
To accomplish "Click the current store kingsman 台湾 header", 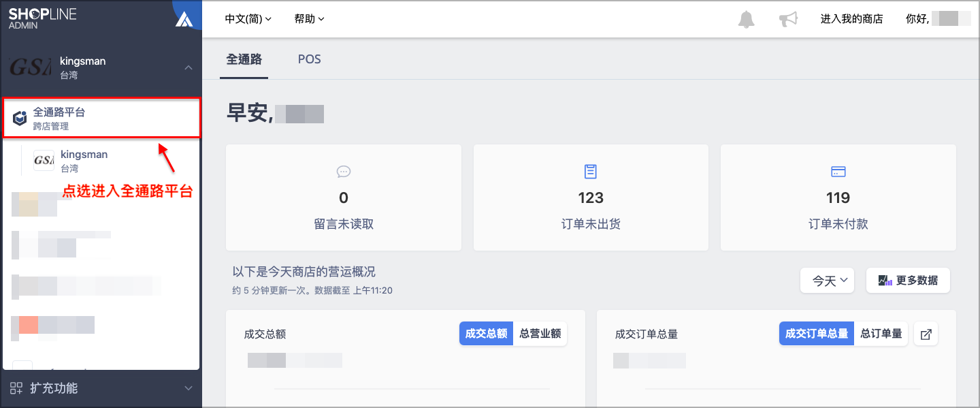I will 101,67.
